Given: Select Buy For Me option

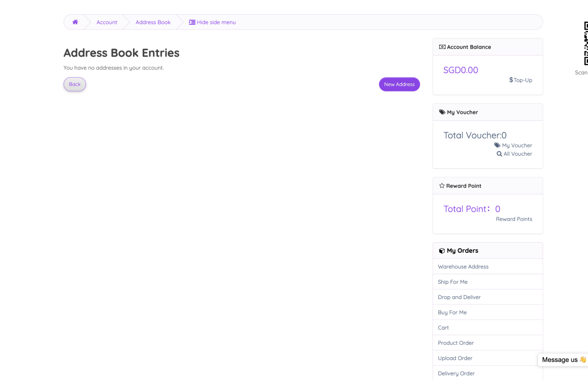Looking at the screenshot, I should 452,313.
